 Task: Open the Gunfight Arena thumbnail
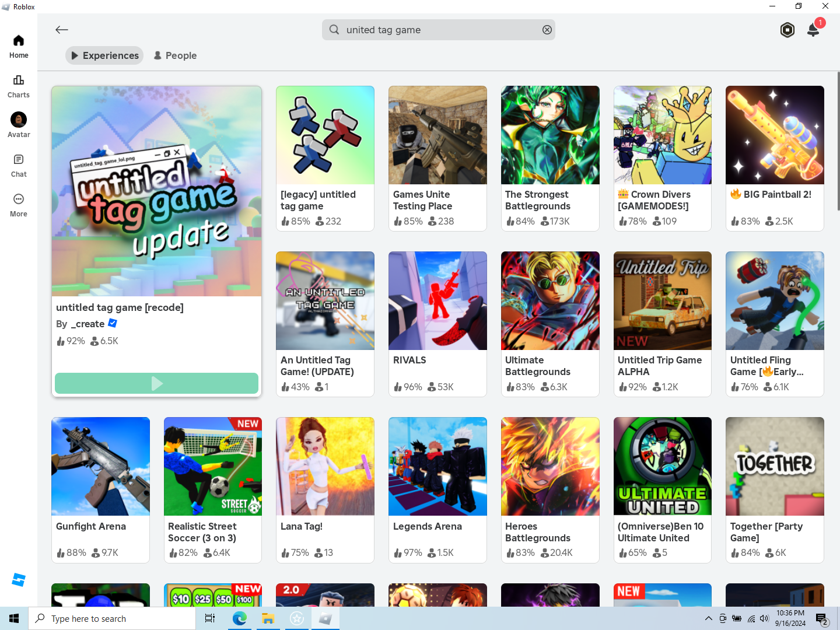(x=100, y=467)
